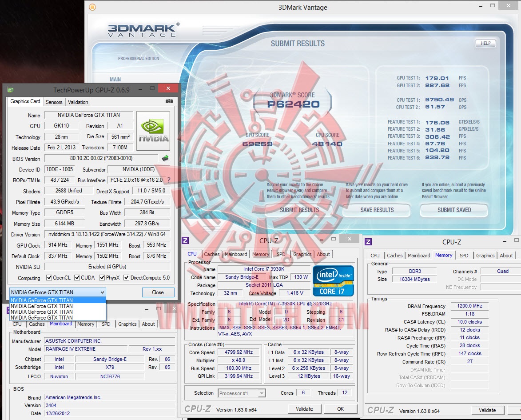Screen dimensions: 521x420
Task: Click the 3DMark Vantage orange title icon
Action: pos(92,7)
